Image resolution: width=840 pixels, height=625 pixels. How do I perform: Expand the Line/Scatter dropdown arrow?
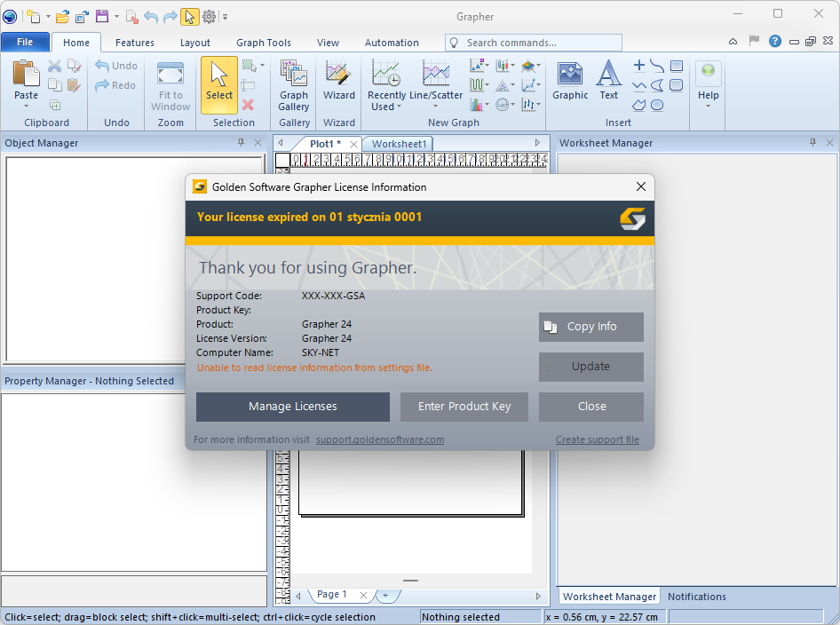pyautogui.click(x=435, y=107)
